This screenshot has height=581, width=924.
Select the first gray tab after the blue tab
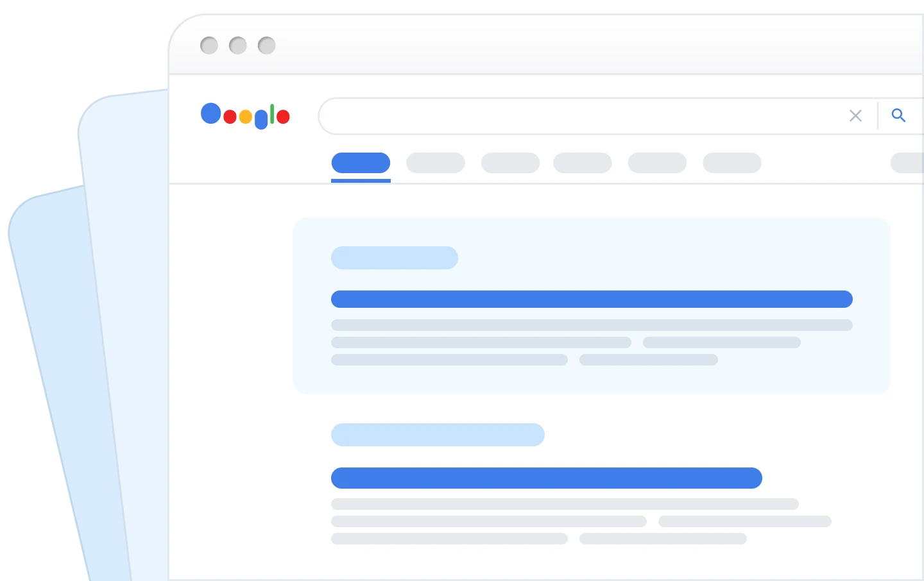tap(436, 163)
